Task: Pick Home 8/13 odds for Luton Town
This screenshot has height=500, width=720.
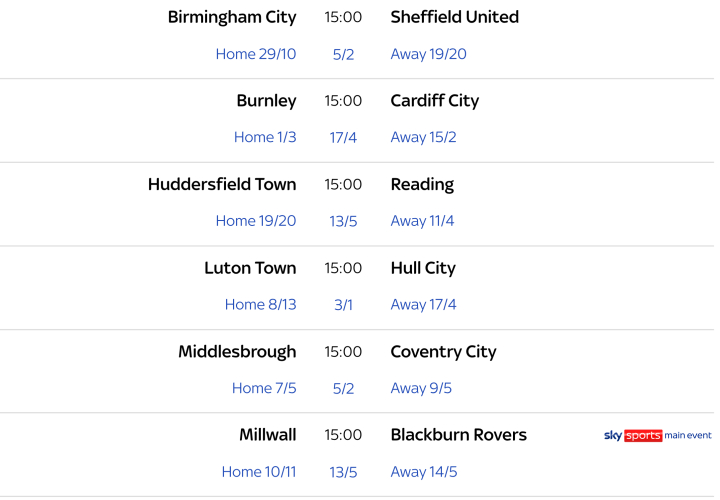Action: [260, 304]
